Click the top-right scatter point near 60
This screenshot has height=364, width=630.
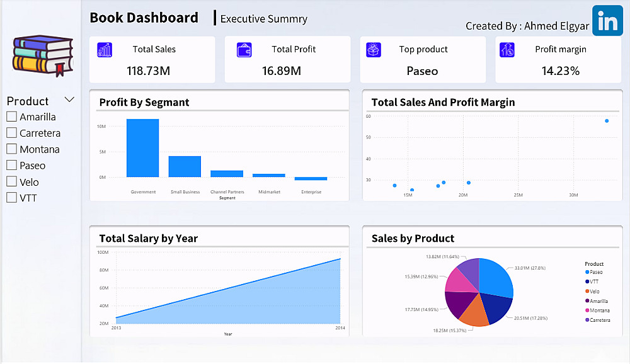click(x=607, y=121)
